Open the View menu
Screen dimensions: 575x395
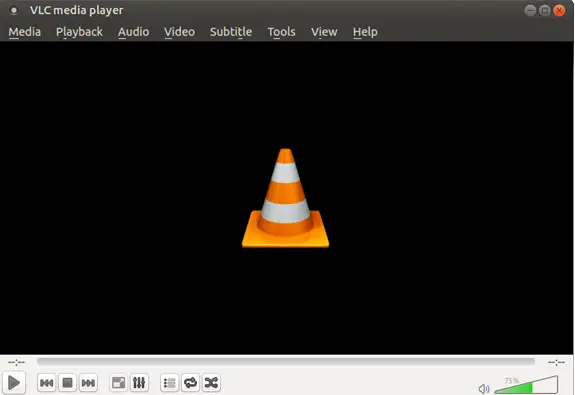coord(324,32)
